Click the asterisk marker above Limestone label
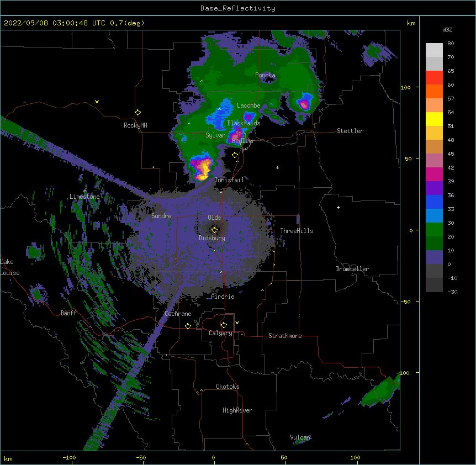Image resolution: width=476 pixels, height=465 pixels. pos(85,191)
